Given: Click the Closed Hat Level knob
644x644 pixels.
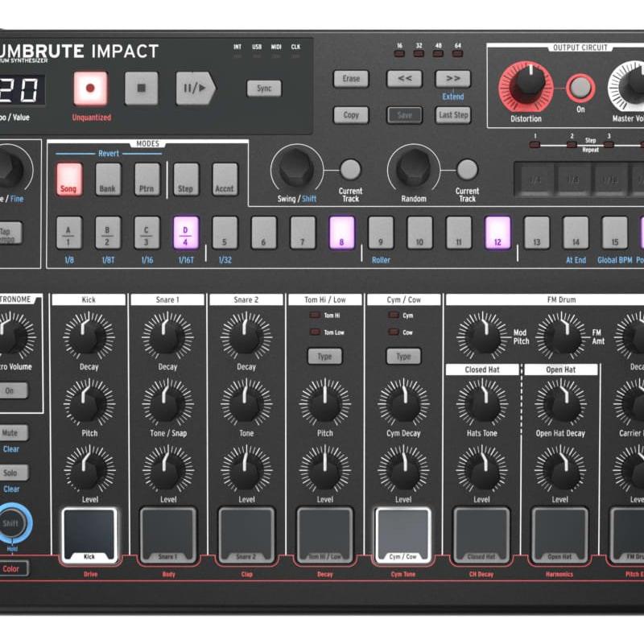Looking at the screenshot, I should tap(482, 469).
